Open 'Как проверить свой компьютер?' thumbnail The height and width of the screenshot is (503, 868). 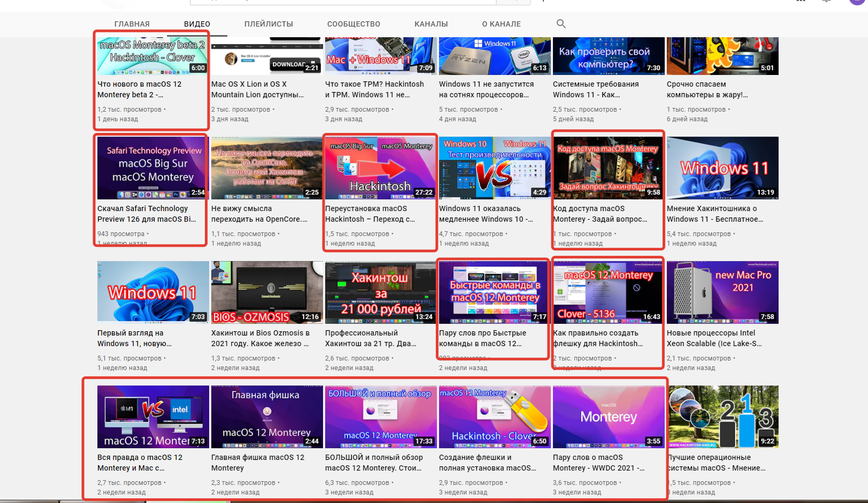point(609,56)
